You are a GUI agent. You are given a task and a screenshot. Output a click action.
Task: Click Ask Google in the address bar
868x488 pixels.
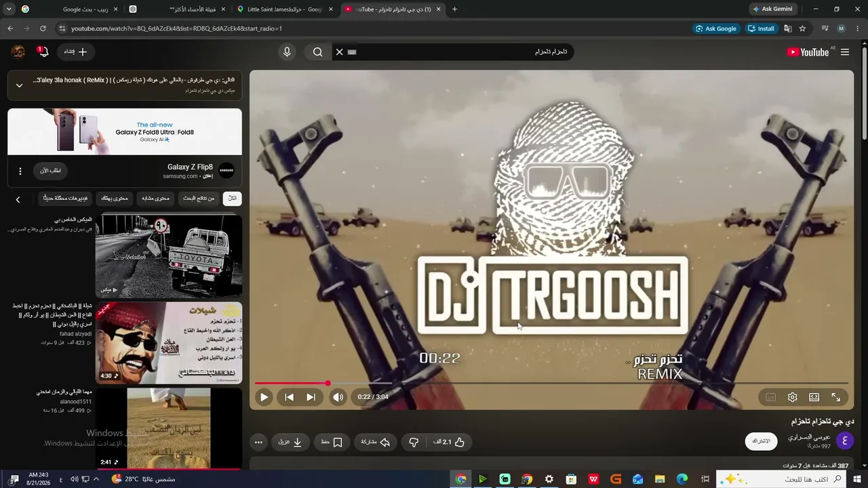pos(716,28)
